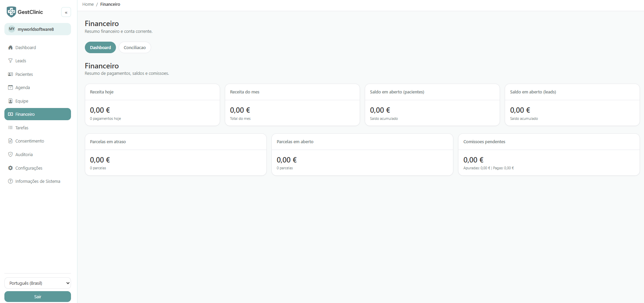Switch to the Conciliacao tab

tap(135, 48)
